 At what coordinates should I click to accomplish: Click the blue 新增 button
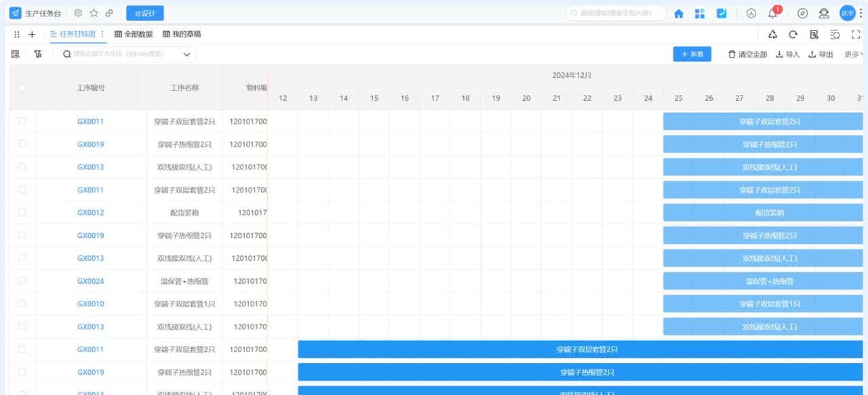click(x=692, y=54)
